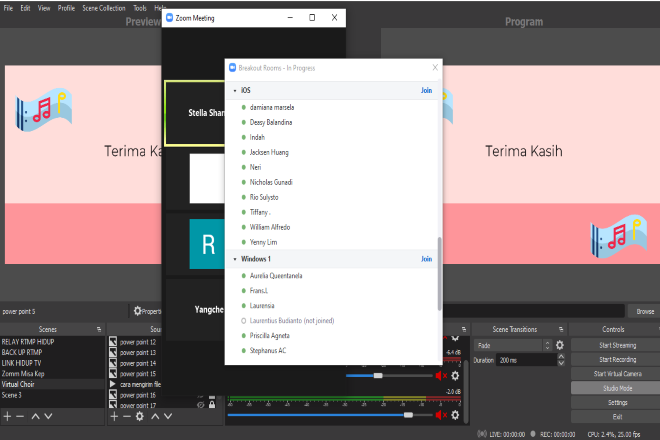660x440 pixels.
Task: Open the Fade transition dropdown
Action: click(511, 345)
